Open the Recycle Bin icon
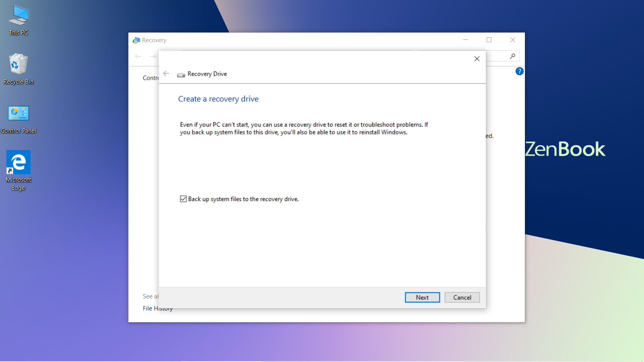 pyautogui.click(x=19, y=69)
